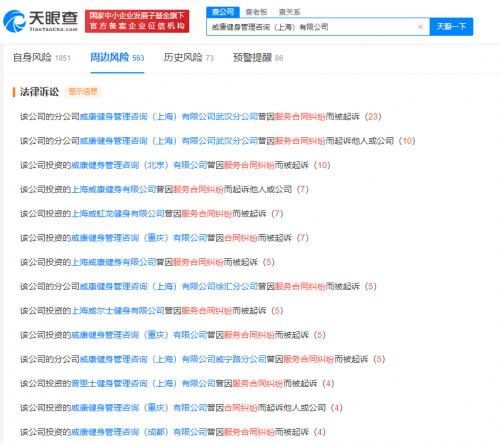500x444 pixels.
Task: Click 服务合同纠纷 in the 北京 company row
Action: click(249, 165)
